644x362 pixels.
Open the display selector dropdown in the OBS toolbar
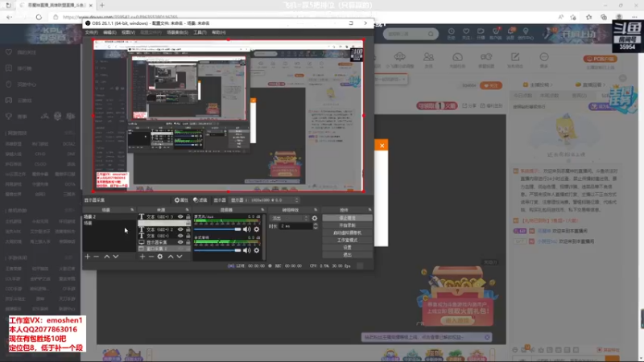[x=265, y=200]
